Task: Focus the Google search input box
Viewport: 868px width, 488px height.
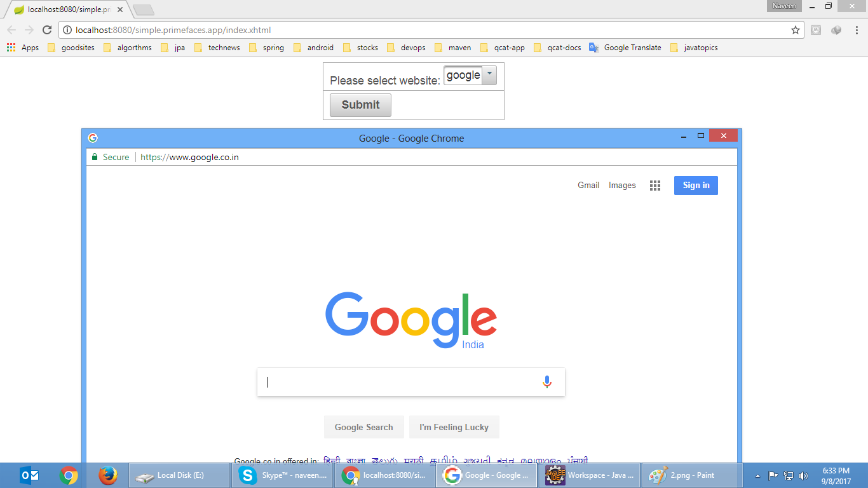Action: point(411,382)
